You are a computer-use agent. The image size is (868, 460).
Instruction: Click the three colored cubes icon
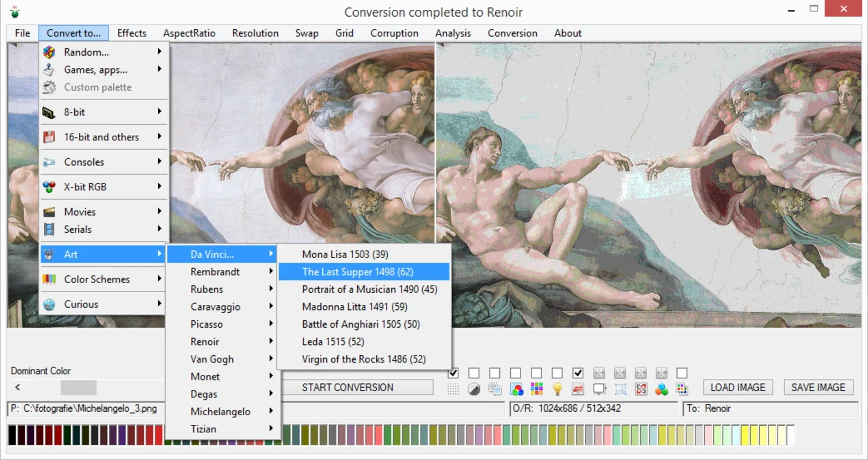[661, 389]
